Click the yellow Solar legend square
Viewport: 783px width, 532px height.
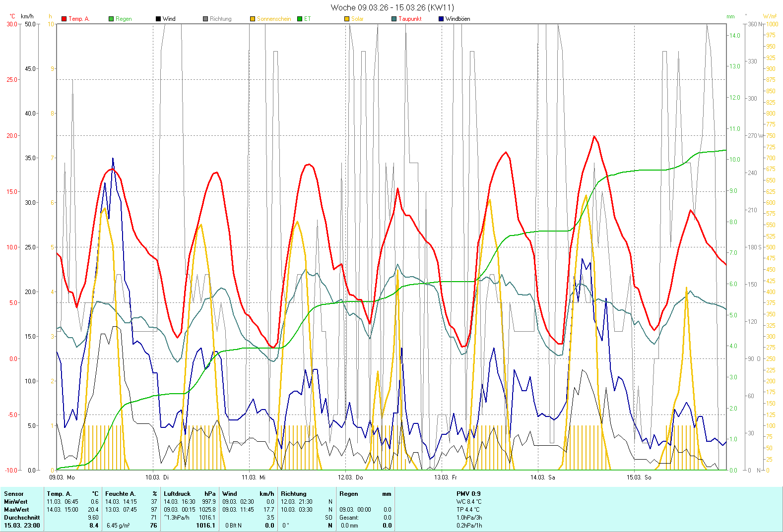[347, 19]
